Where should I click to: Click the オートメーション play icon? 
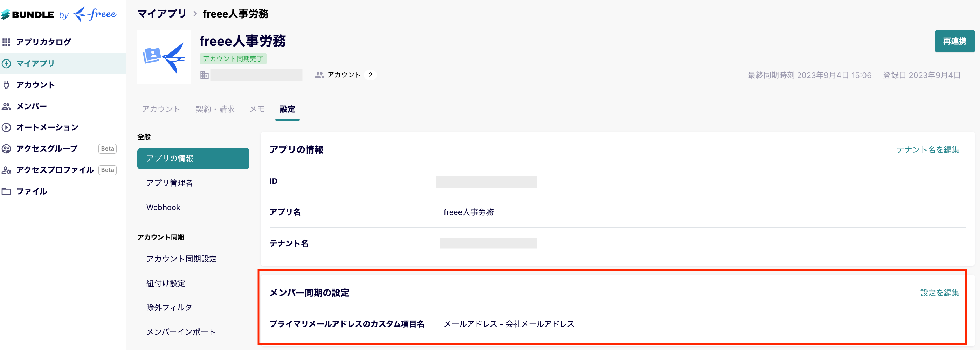click(x=6, y=127)
